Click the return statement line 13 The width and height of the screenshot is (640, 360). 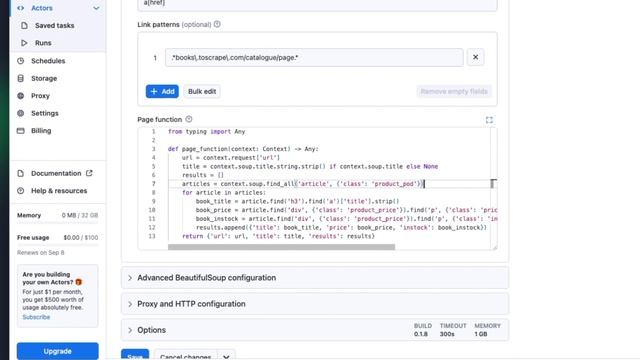click(278, 236)
